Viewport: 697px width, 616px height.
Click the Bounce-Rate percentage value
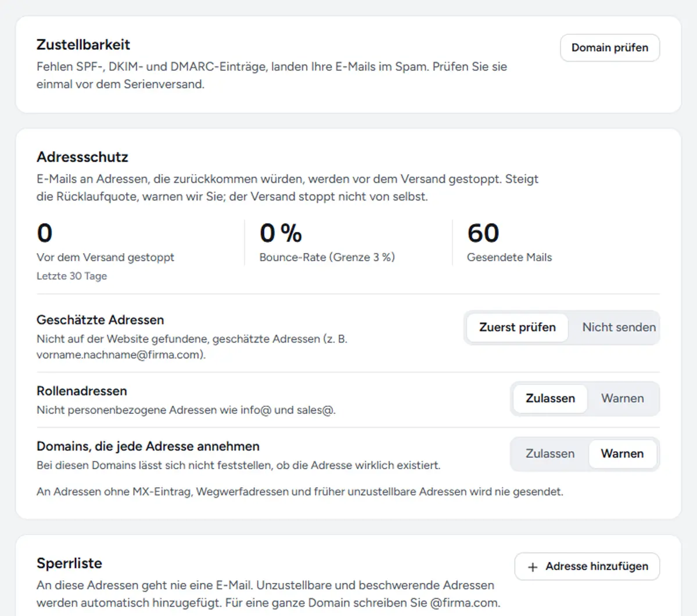click(x=281, y=233)
